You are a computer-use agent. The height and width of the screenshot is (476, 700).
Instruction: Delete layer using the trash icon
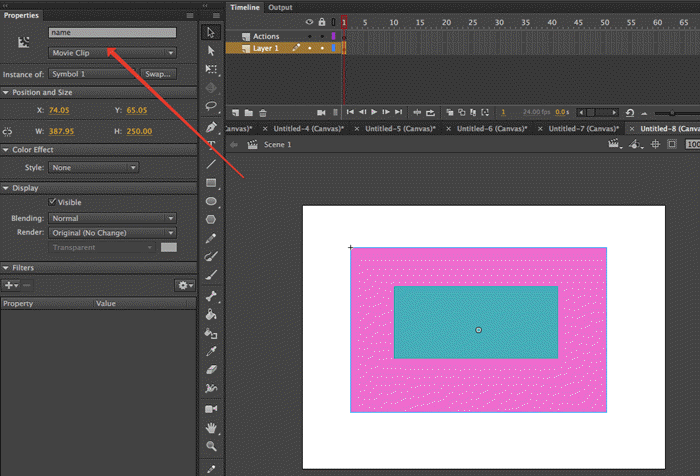[263, 112]
